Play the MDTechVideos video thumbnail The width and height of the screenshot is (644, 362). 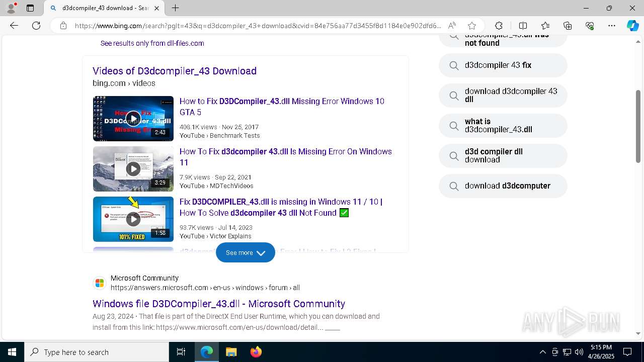point(133,169)
